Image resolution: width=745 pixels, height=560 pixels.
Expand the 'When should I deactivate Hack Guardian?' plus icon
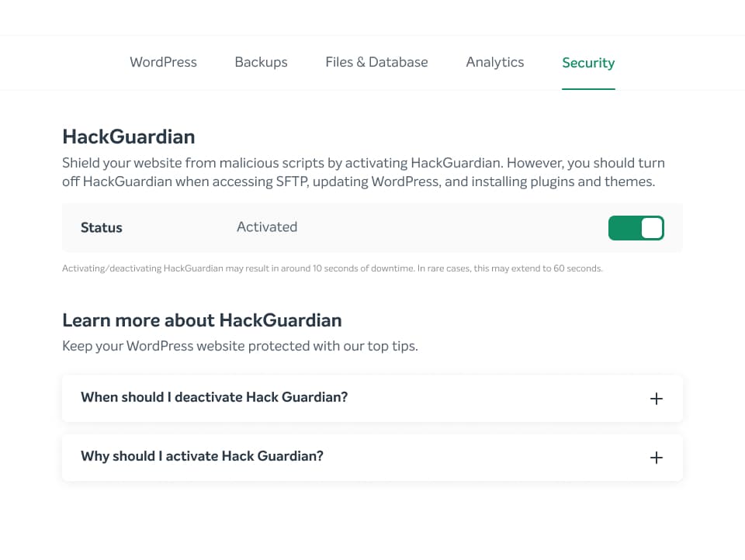click(656, 399)
